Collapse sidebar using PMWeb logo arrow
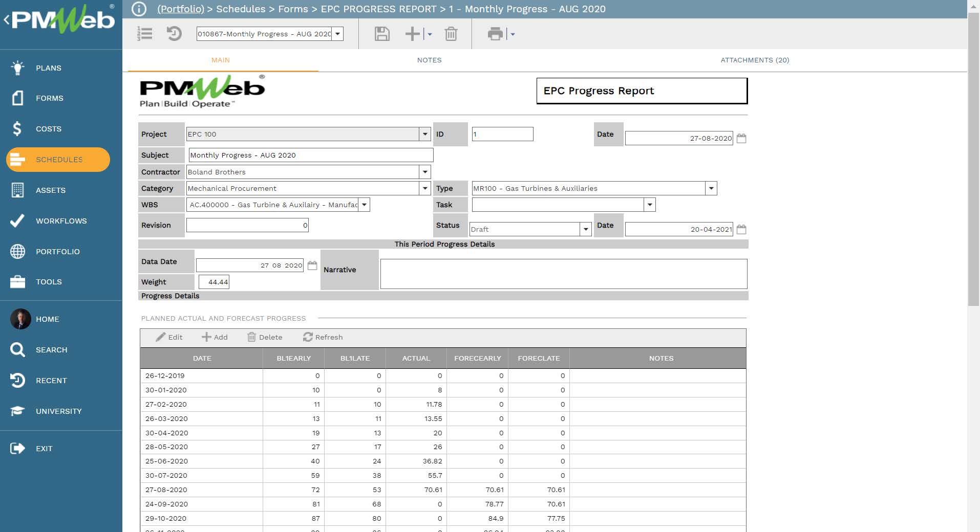Viewport: 980px width, 532px height. [7, 20]
